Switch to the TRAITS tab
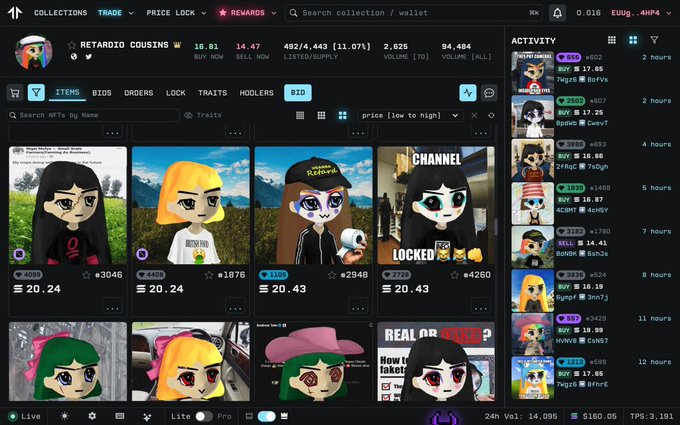 (x=212, y=93)
